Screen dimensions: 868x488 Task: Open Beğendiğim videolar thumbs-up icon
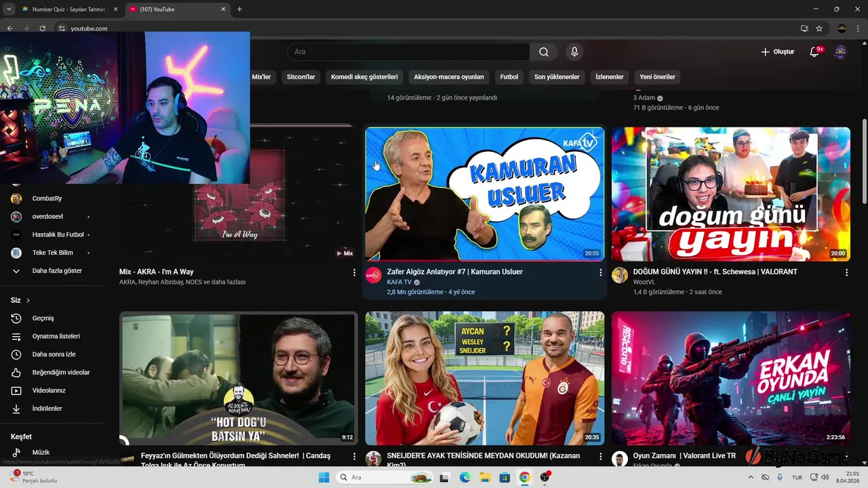(x=16, y=373)
